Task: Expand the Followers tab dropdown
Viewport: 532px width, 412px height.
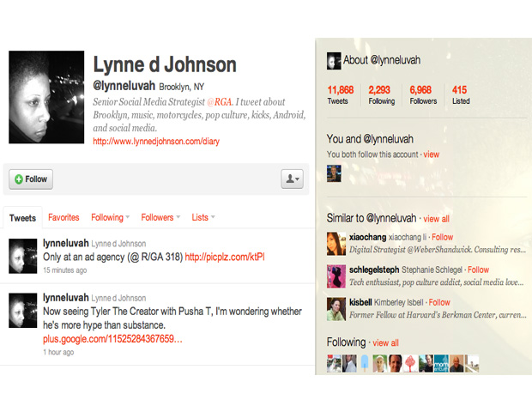Action: [x=160, y=218]
